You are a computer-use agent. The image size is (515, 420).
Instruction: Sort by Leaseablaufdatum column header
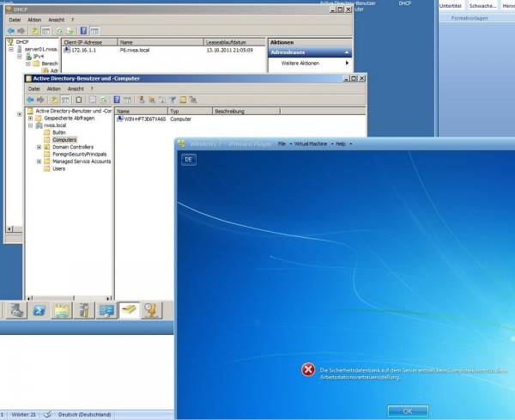[234, 42]
